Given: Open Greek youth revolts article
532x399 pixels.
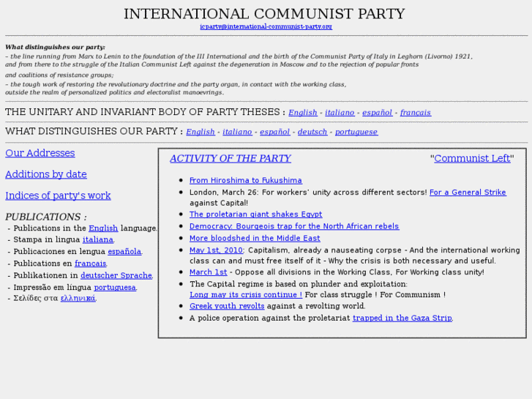Looking at the screenshot, I should 227,306.
